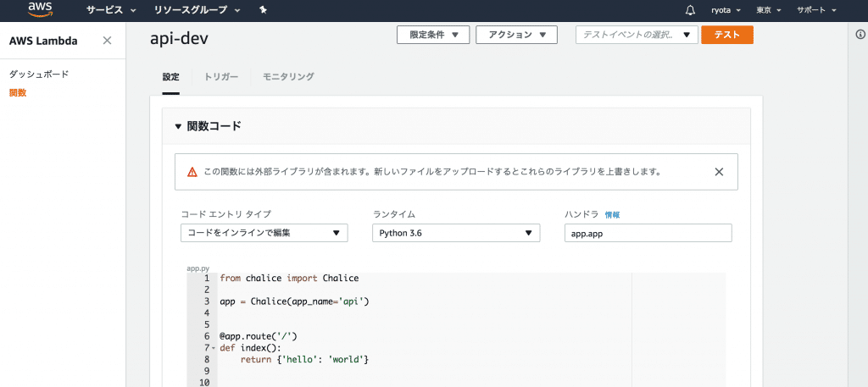Dismiss the external library warning banner
868x387 pixels.
click(719, 171)
